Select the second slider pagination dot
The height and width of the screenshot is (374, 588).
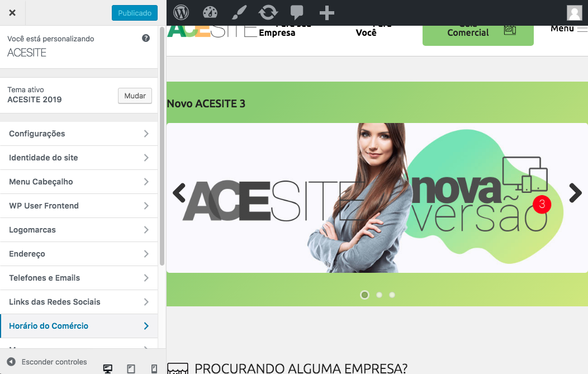tap(379, 295)
